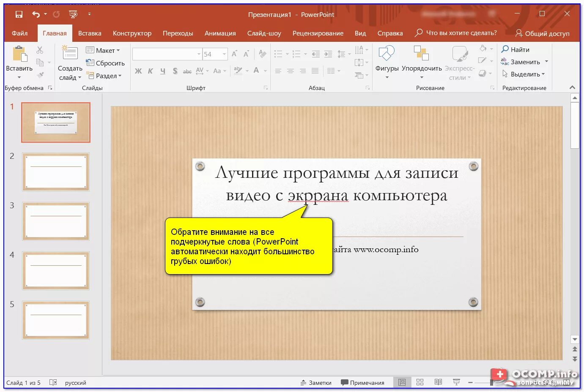This screenshot has height=392, width=584.
Task: Open the Анимация tab
Action: (220, 33)
